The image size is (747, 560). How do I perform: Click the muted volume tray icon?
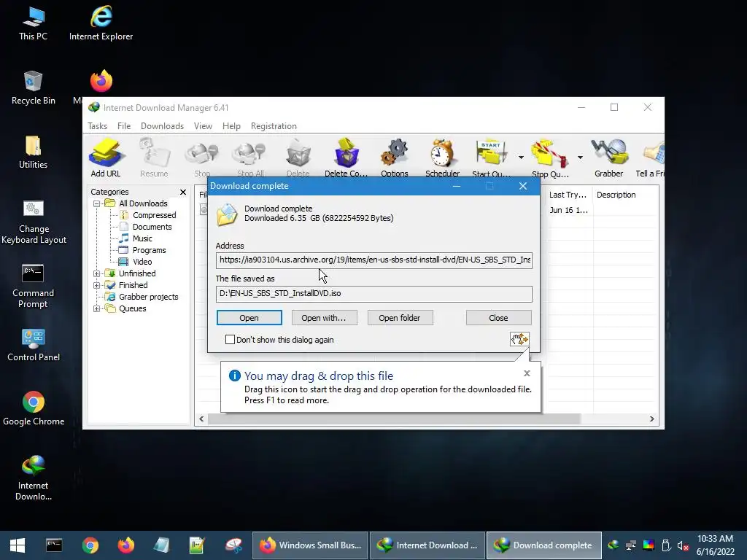tap(683, 545)
